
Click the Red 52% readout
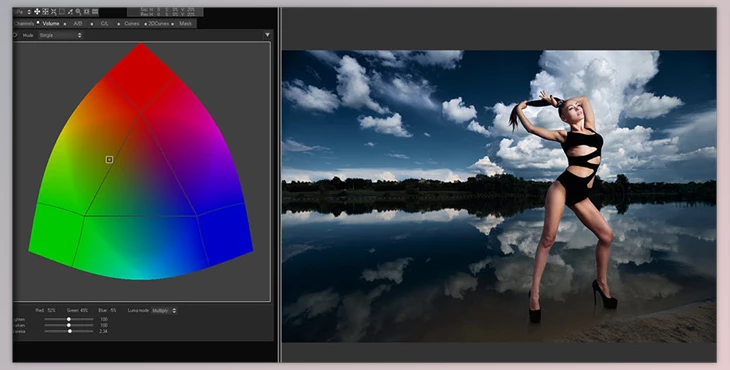46,310
